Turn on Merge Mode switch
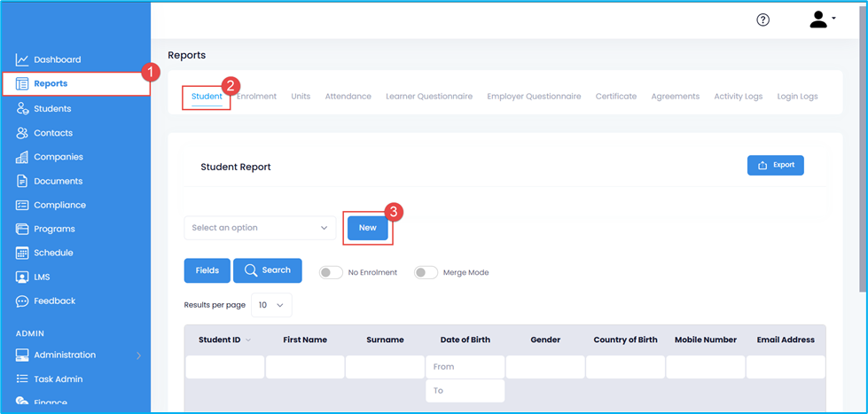 click(426, 273)
